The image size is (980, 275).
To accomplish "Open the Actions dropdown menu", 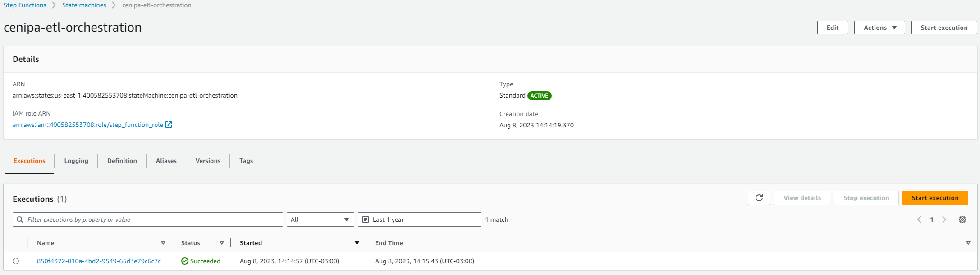I will tap(879, 28).
